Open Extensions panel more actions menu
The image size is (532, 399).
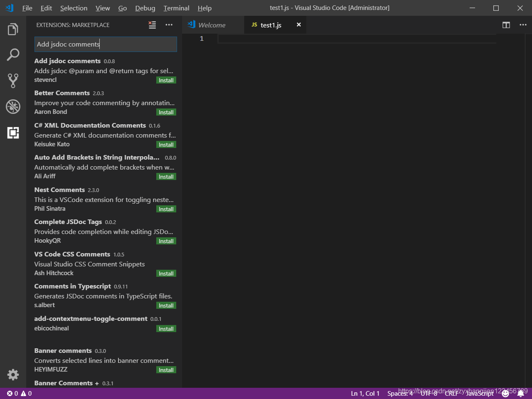169,25
